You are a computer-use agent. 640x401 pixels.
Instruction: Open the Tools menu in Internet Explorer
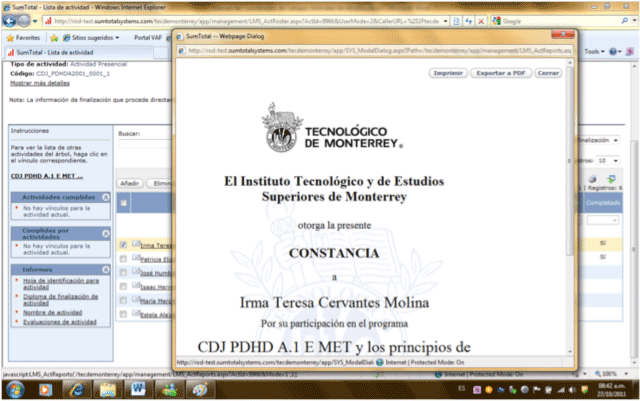tap(594, 52)
